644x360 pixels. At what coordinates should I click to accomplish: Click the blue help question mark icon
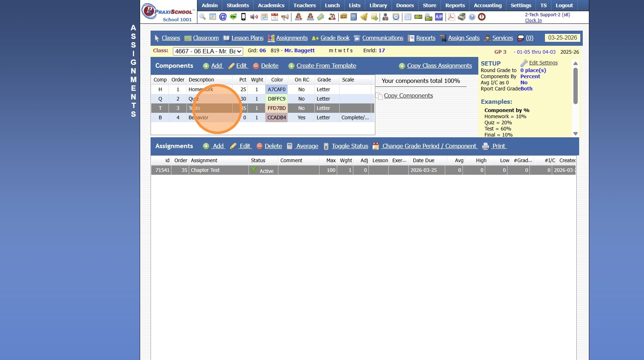pyautogui.click(x=472, y=17)
